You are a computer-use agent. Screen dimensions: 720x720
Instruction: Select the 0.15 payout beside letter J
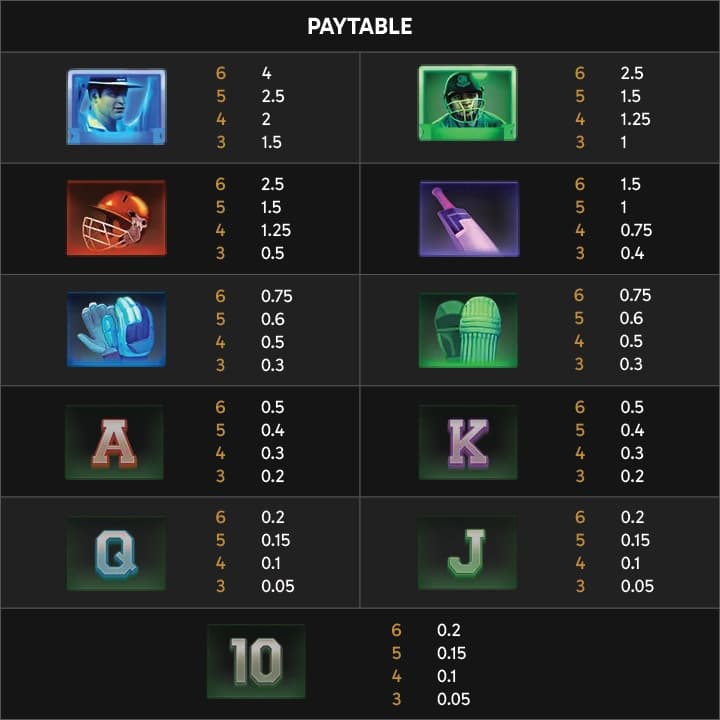click(635, 540)
